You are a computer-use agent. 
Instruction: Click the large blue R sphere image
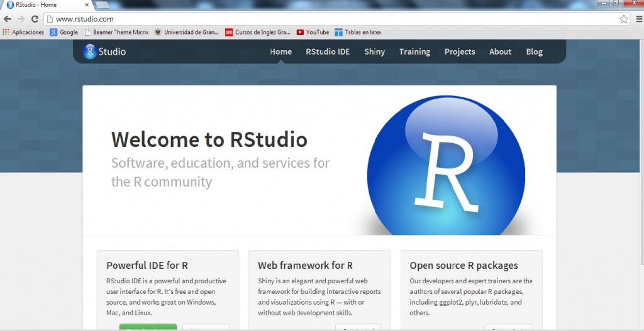[x=446, y=165]
